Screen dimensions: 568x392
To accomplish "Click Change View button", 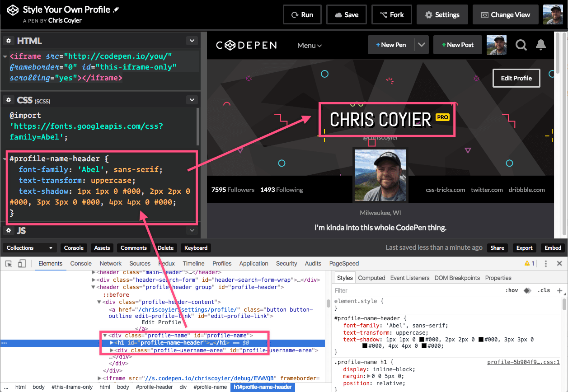I will [x=505, y=15].
